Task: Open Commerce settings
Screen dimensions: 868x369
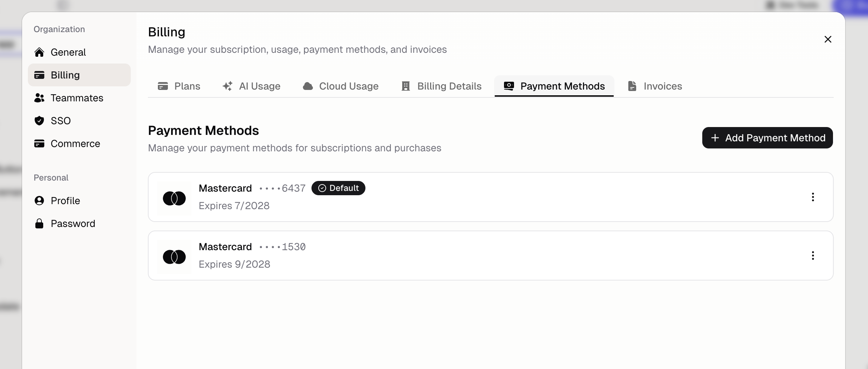Action: coord(79,143)
